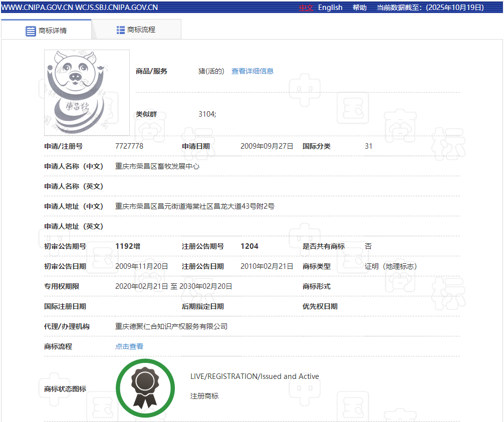Switch language to English
Viewport: 504px width, 422px height.
(x=330, y=8)
